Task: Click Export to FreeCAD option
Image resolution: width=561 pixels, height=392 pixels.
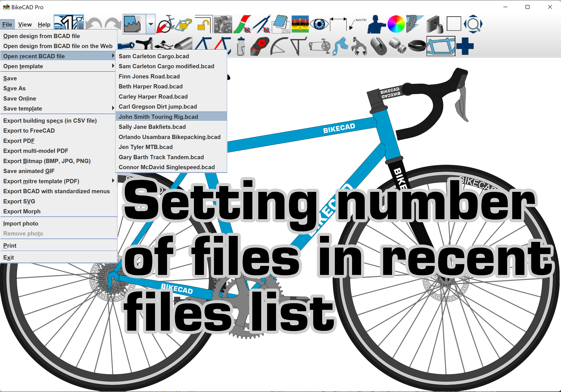Action: [30, 130]
